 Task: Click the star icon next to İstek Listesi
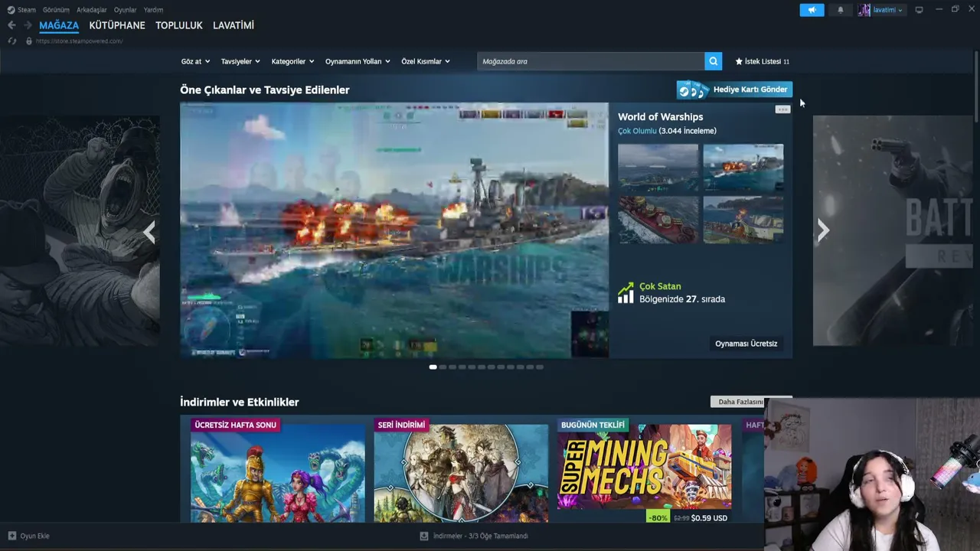(739, 61)
